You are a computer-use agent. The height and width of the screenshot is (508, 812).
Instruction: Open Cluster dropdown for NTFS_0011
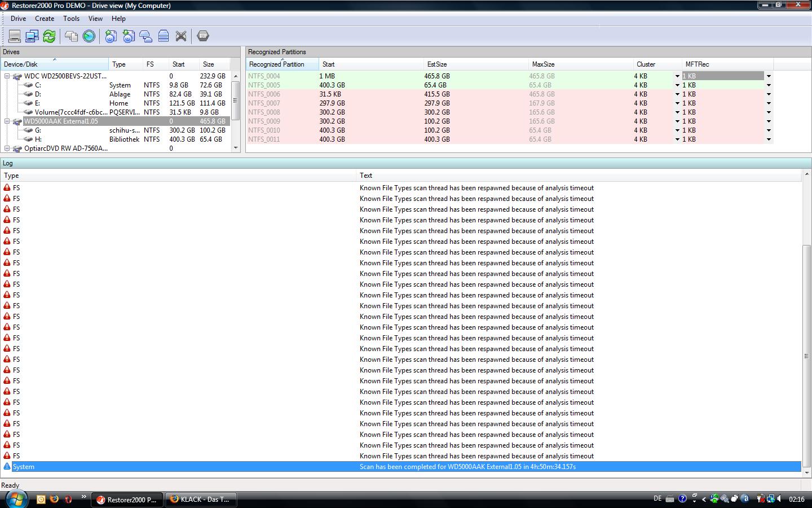pyautogui.click(x=677, y=139)
